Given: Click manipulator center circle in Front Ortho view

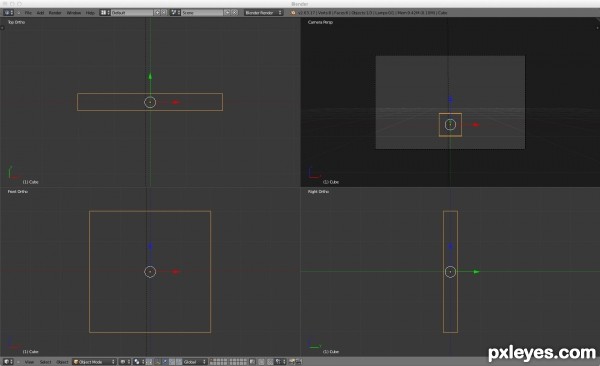Looking at the screenshot, I should [150, 272].
